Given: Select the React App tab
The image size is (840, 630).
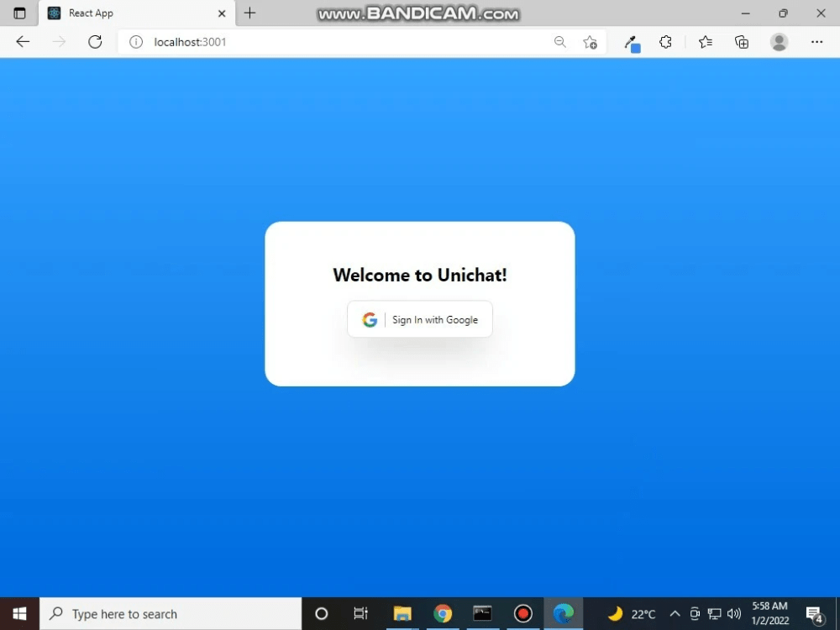Looking at the screenshot, I should (x=137, y=13).
